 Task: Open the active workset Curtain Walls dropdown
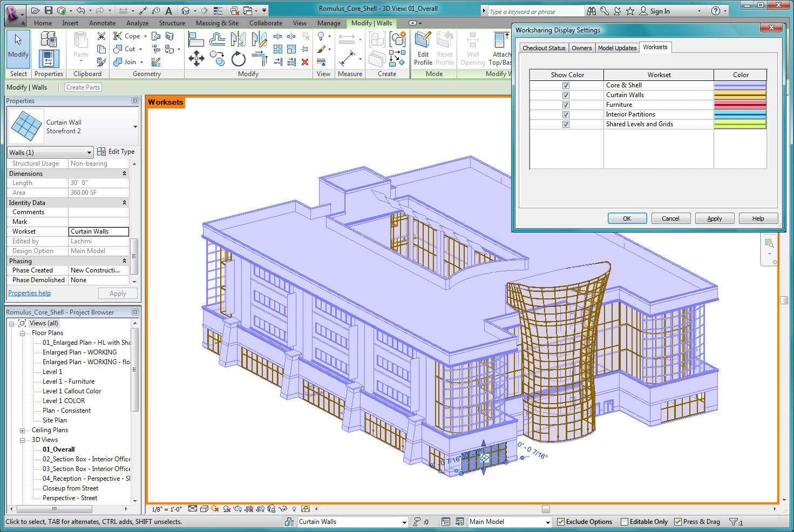tap(404, 522)
